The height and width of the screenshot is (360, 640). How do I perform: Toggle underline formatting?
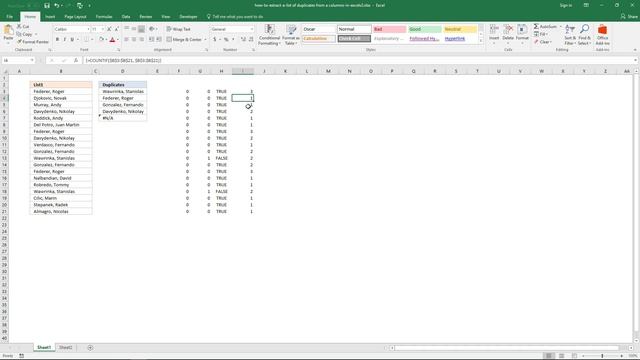tap(72, 40)
